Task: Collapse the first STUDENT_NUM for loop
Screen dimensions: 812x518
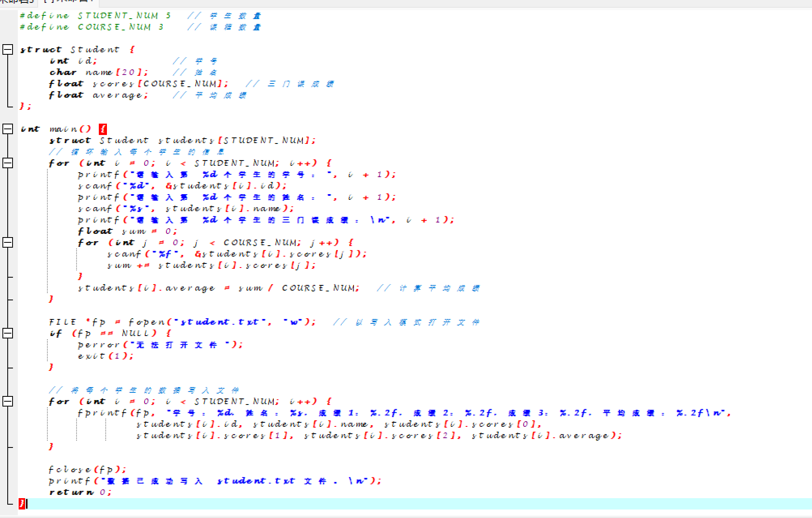Action: point(8,163)
